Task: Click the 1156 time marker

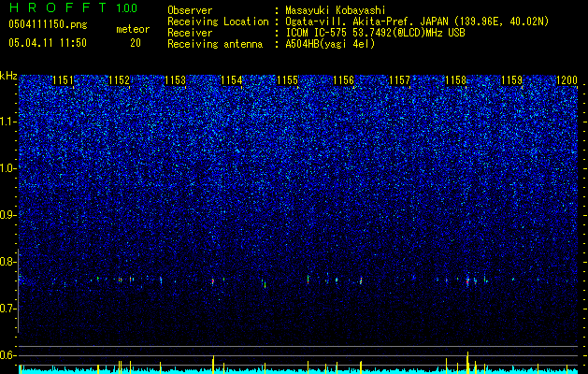Action: [343, 80]
